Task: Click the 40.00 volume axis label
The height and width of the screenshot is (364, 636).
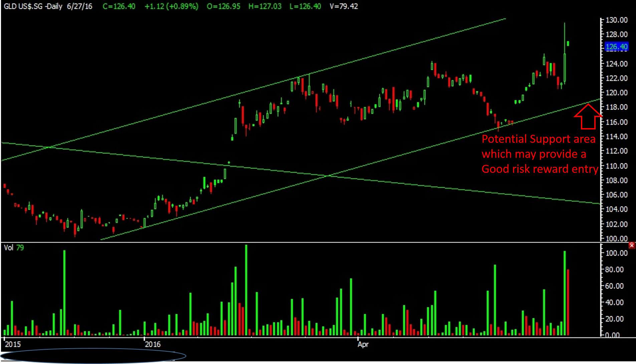Action: coord(615,303)
